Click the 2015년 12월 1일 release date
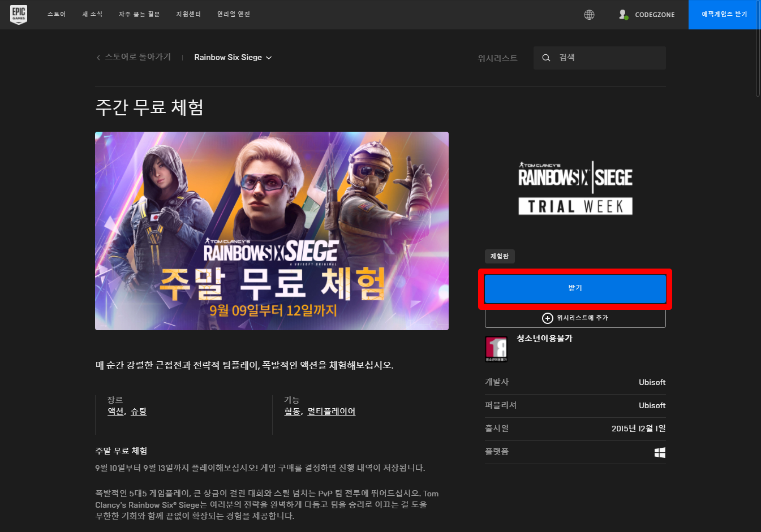The width and height of the screenshot is (761, 532). tap(639, 429)
